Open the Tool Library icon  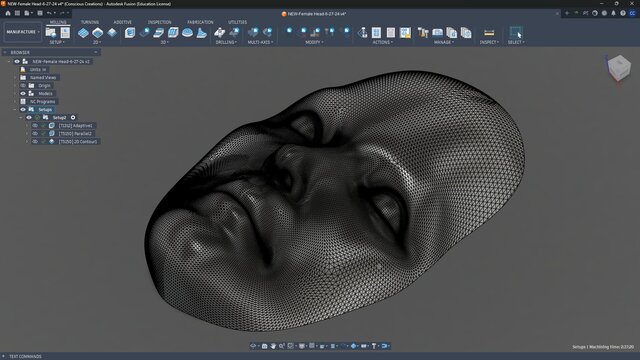click(423, 32)
